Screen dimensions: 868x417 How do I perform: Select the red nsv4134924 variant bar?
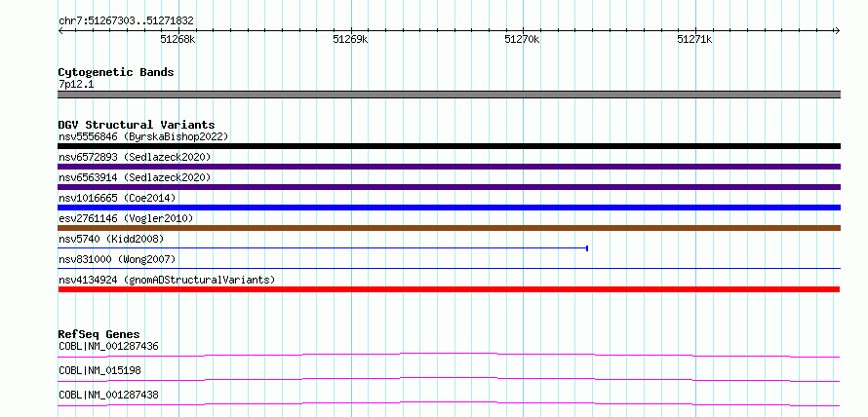(x=449, y=289)
